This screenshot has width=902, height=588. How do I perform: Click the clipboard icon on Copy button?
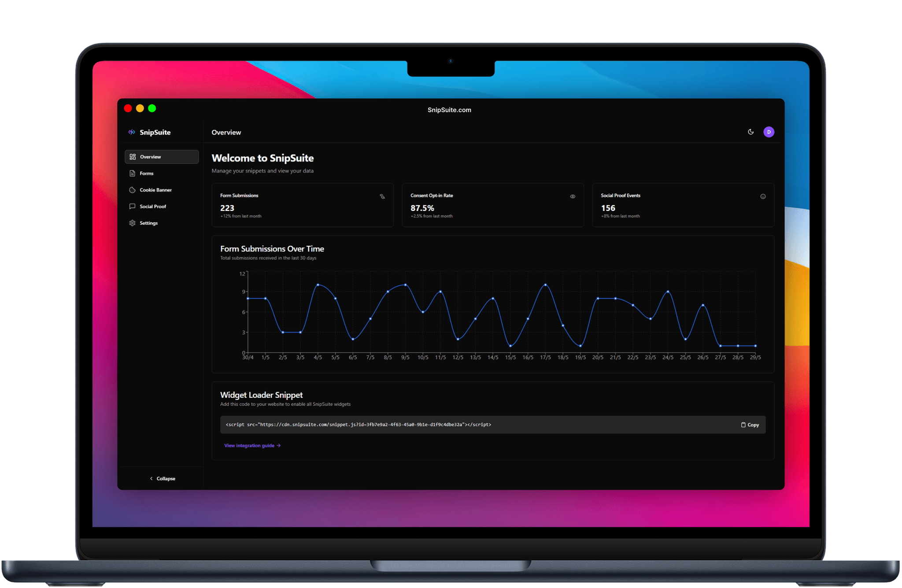(x=743, y=425)
